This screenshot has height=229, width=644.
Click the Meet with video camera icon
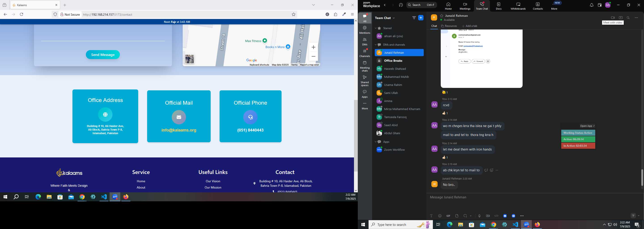coord(613,18)
